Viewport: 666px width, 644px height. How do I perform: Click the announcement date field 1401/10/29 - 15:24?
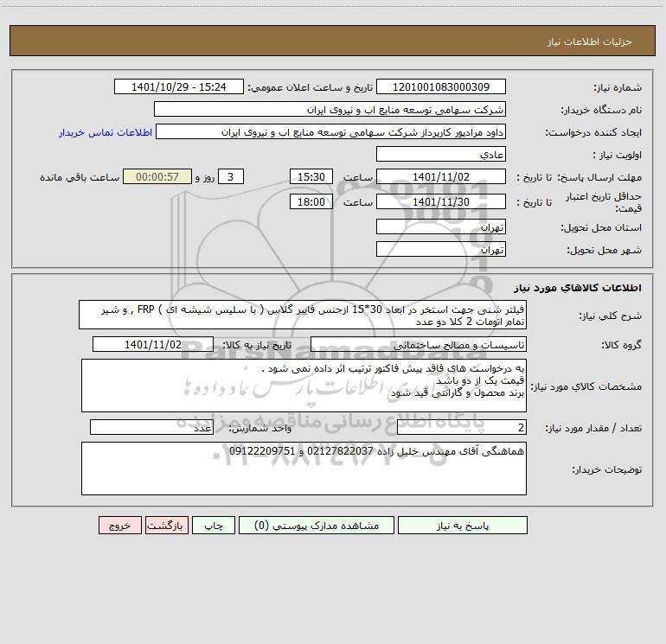coord(179,86)
